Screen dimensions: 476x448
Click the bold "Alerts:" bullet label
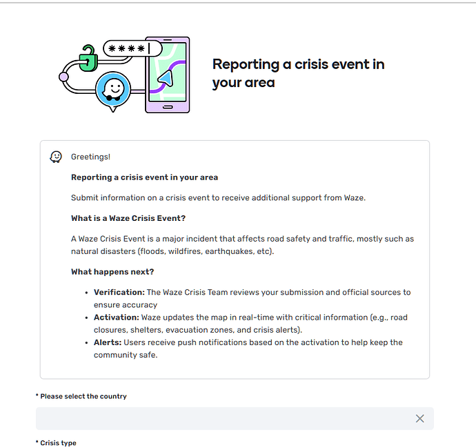[108, 342]
